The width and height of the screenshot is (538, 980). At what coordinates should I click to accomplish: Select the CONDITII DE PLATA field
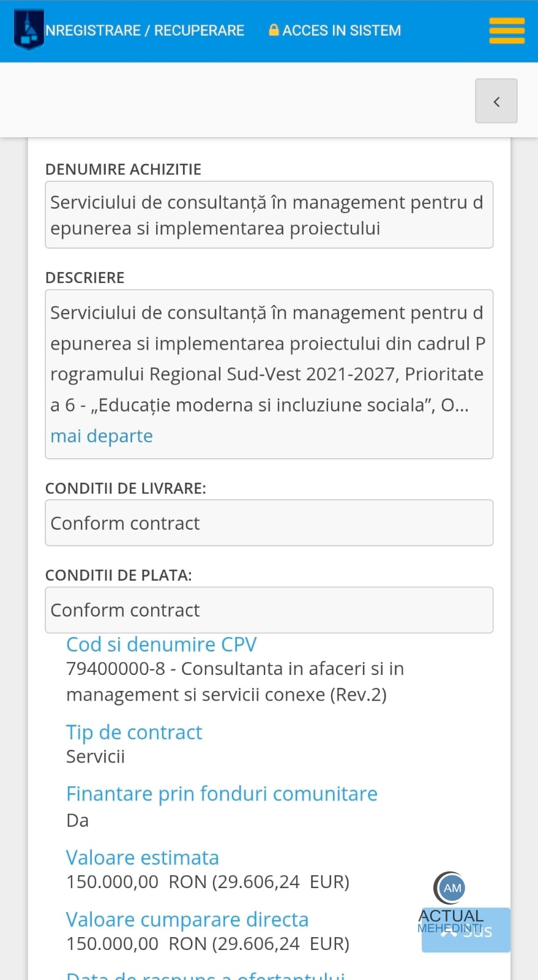(269, 610)
